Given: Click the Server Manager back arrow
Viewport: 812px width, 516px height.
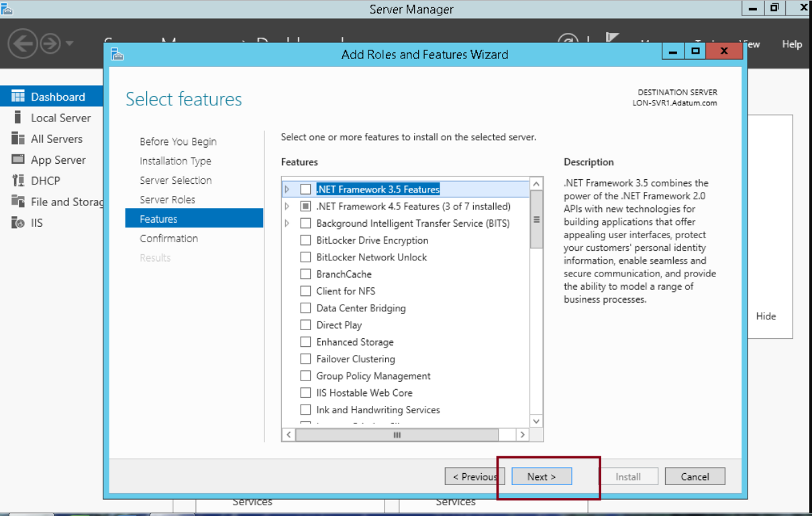Looking at the screenshot, I should pyautogui.click(x=21, y=44).
